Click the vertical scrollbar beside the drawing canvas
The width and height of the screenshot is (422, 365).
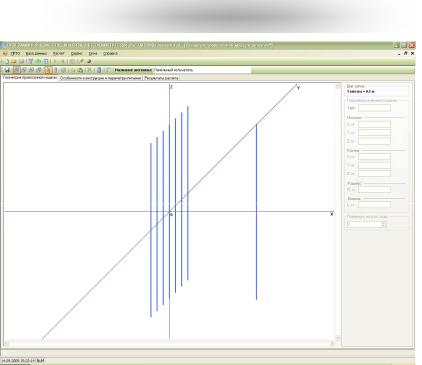(x=337, y=212)
